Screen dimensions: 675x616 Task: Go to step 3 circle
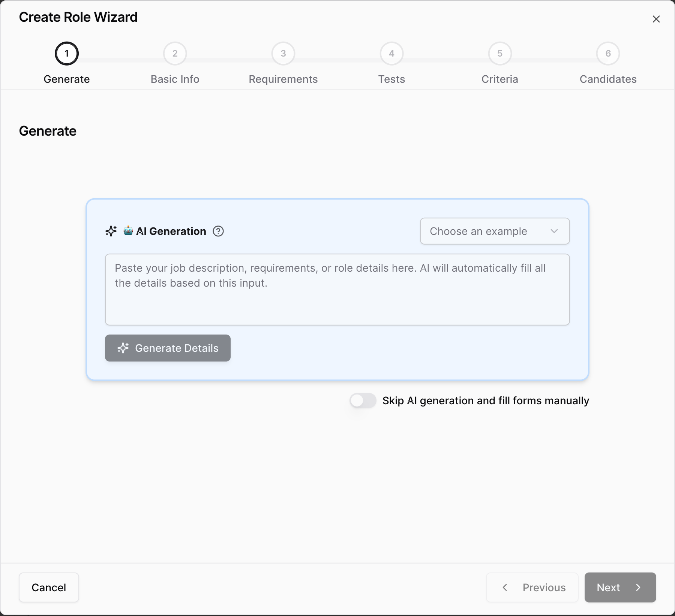click(283, 54)
